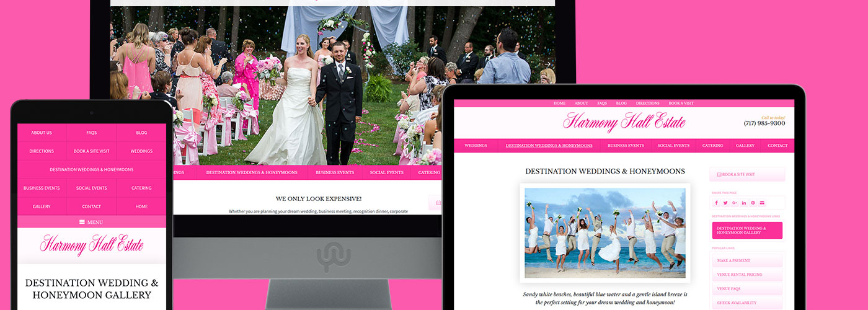868x310 pixels.
Task: Click phone number (717) 985-9300 on tablet
Action: (x=764, y=123)
